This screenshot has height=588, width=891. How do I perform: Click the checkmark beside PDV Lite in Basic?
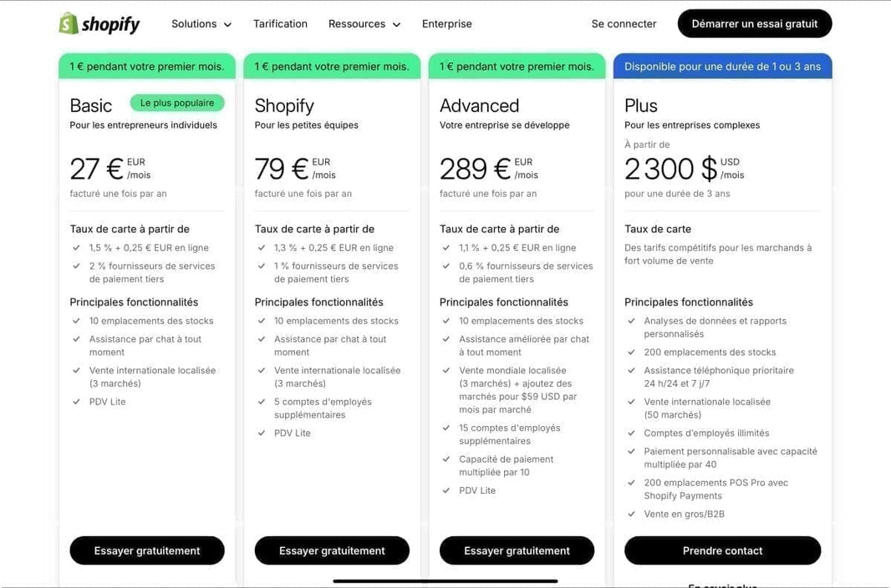pos(78,402)
